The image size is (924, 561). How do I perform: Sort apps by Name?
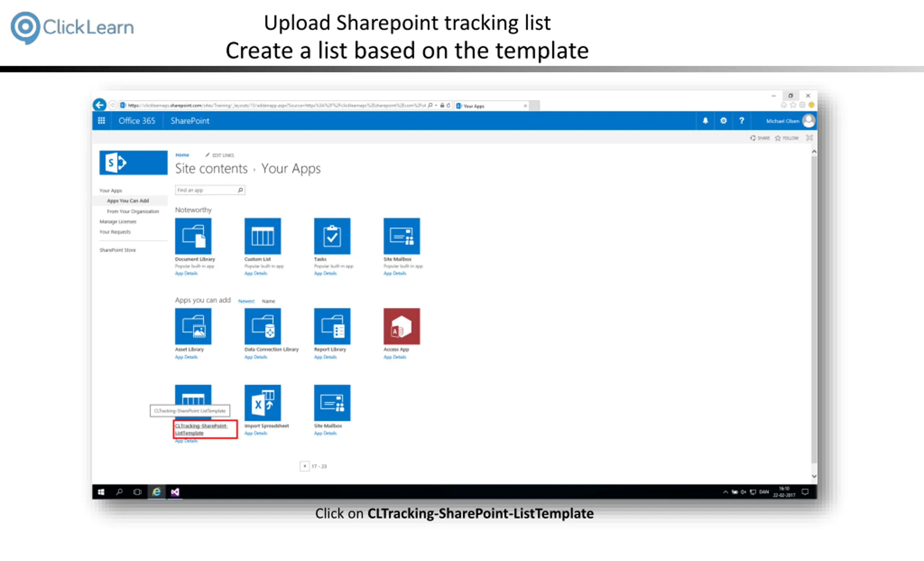pyautogui.click(x=269, y=301)
